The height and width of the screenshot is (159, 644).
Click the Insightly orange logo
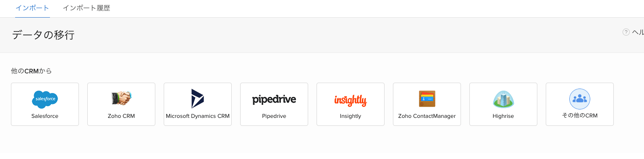351,100
